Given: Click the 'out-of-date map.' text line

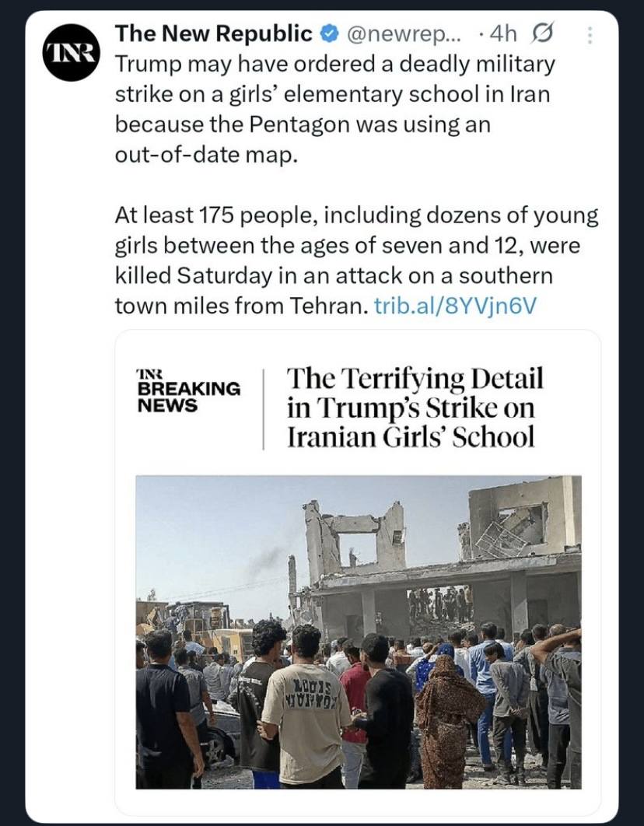Looking at the screenshot, I should coord(206,154).
